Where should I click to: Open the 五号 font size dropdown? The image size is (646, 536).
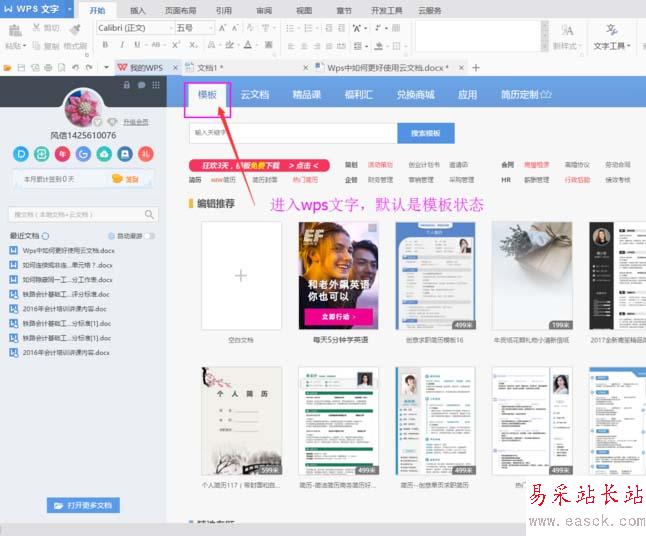click(x=194, y=28)
